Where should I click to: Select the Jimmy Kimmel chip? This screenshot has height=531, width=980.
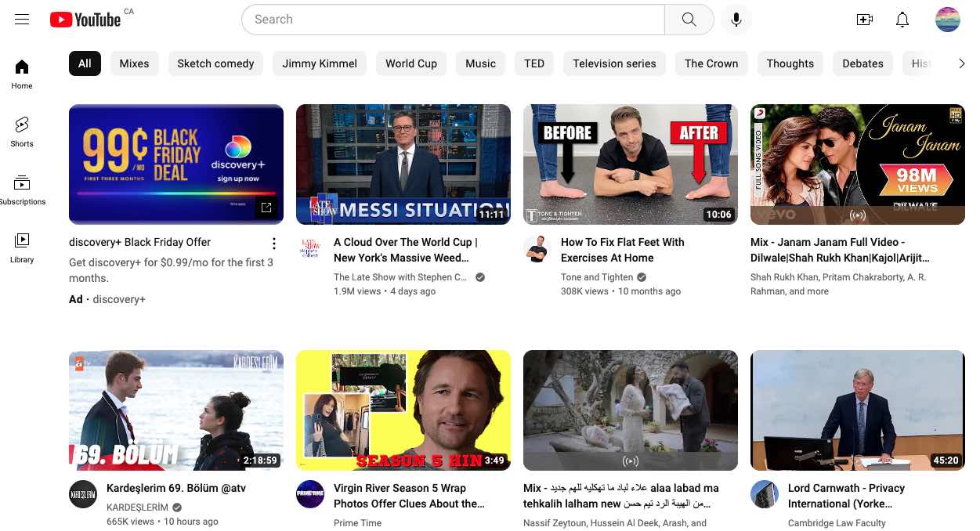tap(320, 63)
